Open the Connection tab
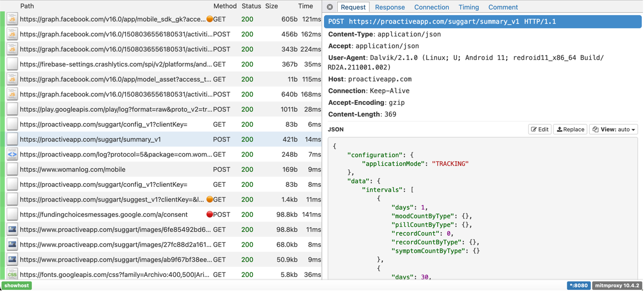Image resolution: width=644 pixels, height=292 pixels. [431, 7]
